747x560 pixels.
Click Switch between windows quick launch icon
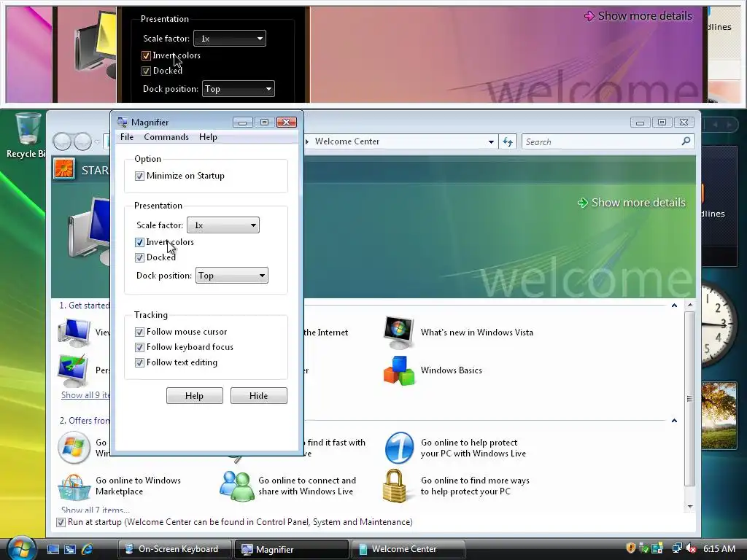coord(70,549)
